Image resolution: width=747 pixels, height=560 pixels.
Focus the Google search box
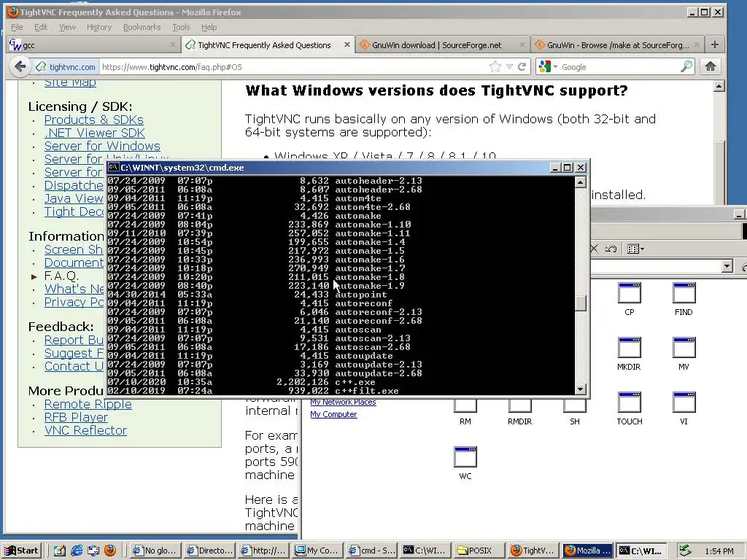(x=619, y=66)
